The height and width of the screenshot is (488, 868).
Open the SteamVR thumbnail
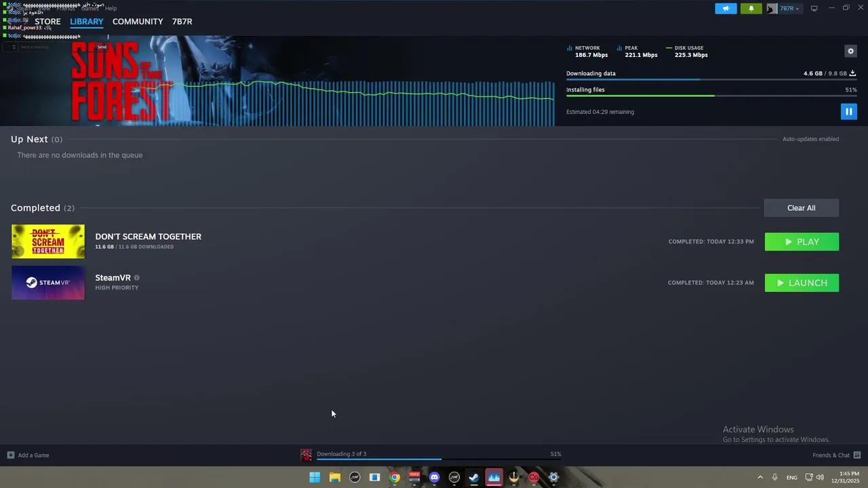click(x=48, y=283)
